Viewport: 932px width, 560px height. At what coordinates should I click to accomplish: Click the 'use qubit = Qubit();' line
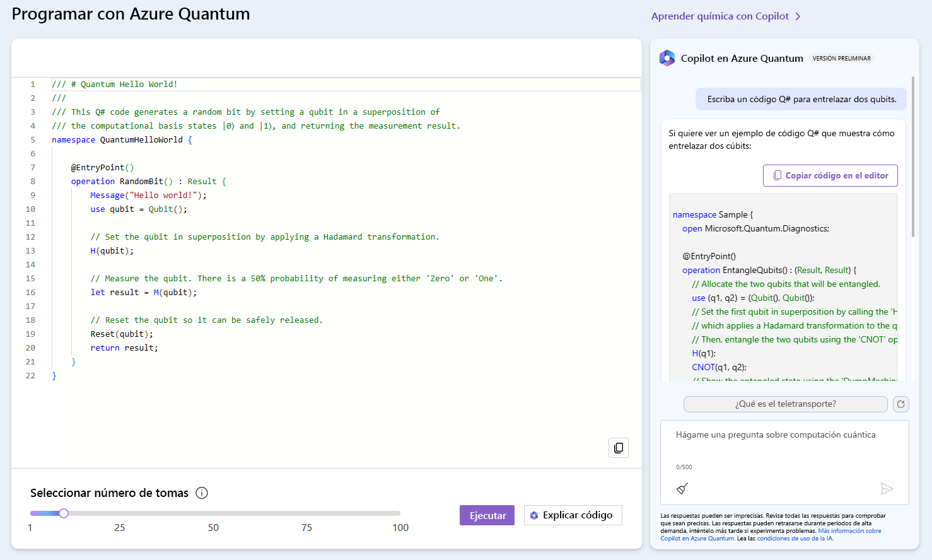[139, 209]
